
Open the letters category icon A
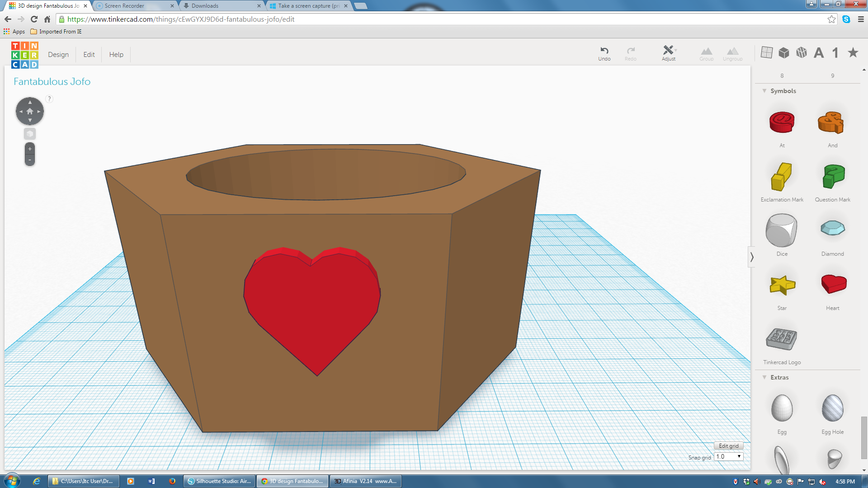pos(819,53)
